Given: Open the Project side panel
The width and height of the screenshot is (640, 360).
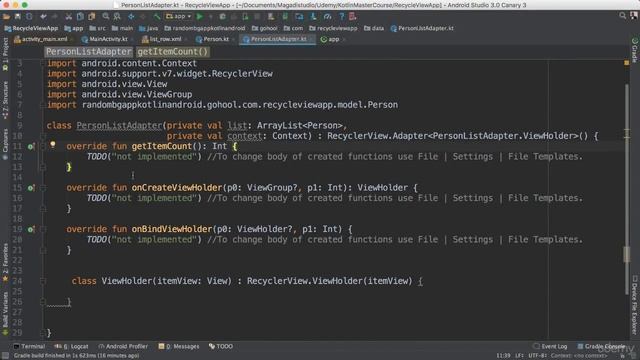Looking at the screenshot, I should pyautogui.click(x=5, y=53).
